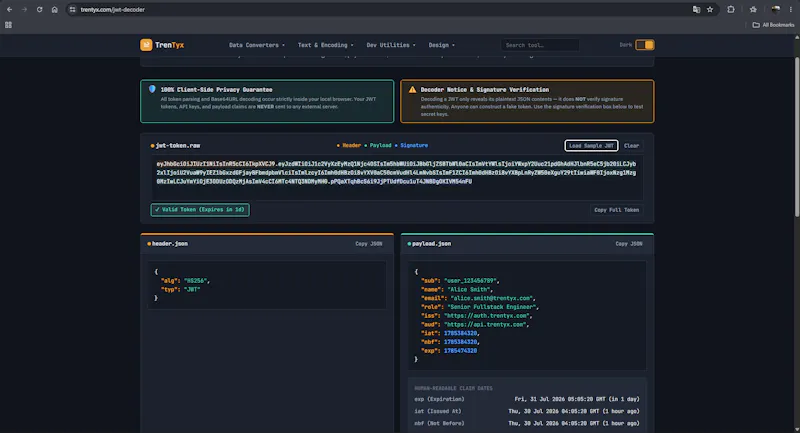Click Copy Full Token
Screen dimensions: 800x433
pyautogui.click(x=616, y=210)
